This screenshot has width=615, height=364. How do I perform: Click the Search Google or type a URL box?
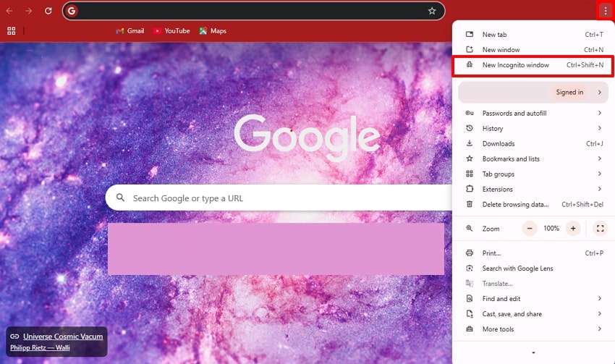(279, 198)
